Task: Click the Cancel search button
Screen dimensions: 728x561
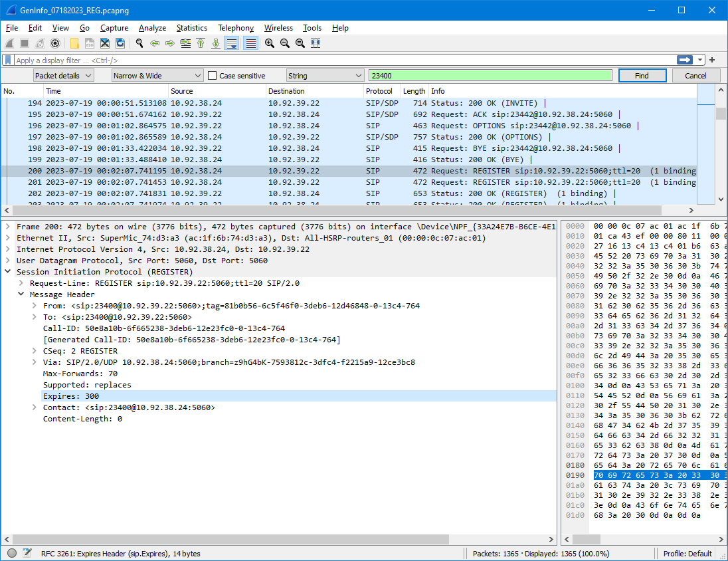Action: pyautogui.click(x=695, y=76)
